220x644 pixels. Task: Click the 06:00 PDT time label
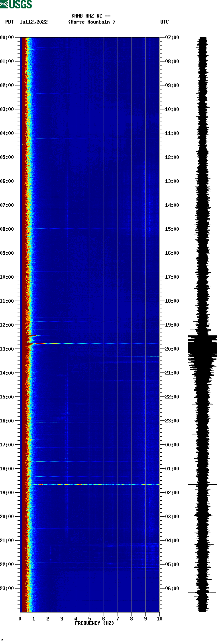(x=7, y=181)
